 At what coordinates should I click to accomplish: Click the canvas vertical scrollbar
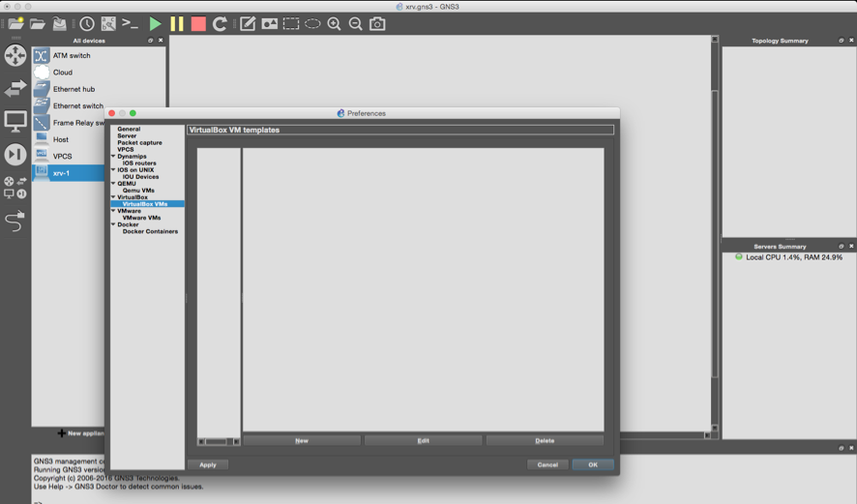coord(715,234)
